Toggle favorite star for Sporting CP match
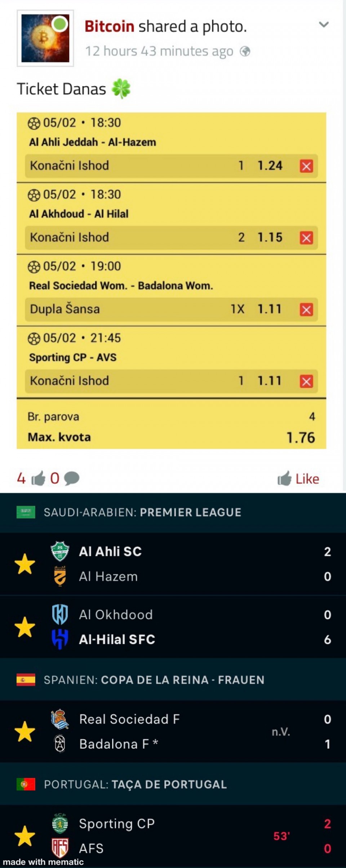This screenshot has width=346, height=868. coord(25,836)
